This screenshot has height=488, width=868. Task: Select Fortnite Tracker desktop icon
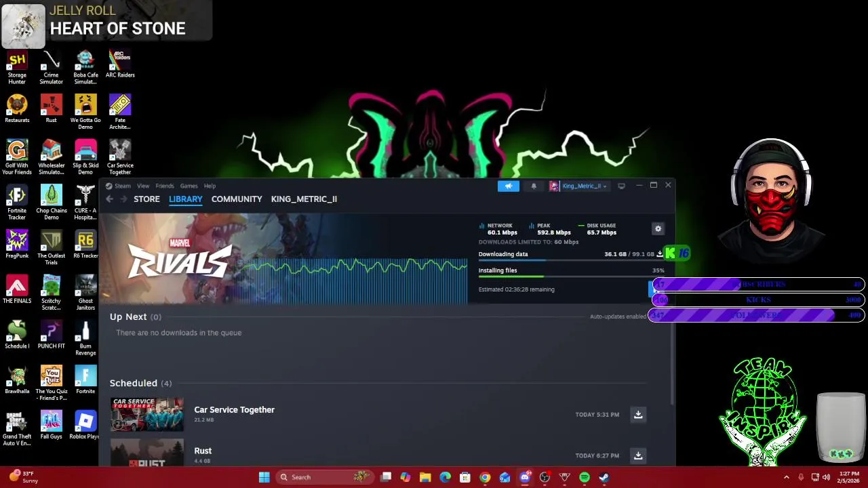17,203
